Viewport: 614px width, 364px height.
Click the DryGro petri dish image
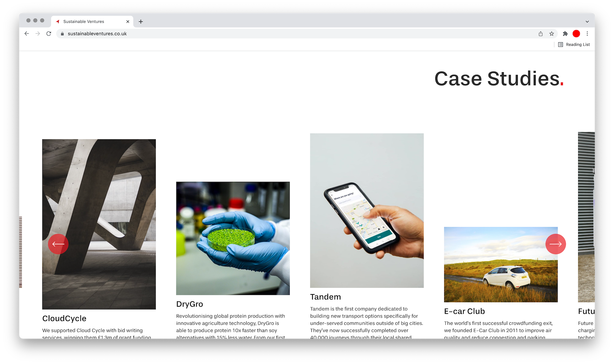pos(233,238)
